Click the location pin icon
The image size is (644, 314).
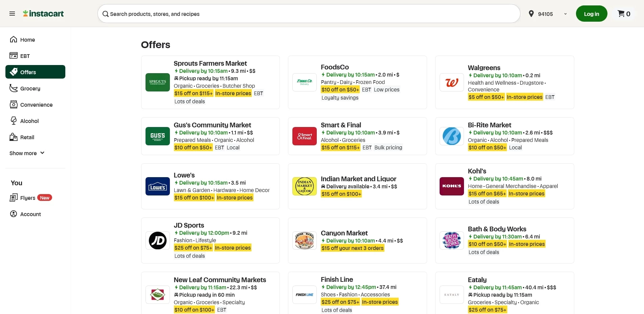point(532,14)
